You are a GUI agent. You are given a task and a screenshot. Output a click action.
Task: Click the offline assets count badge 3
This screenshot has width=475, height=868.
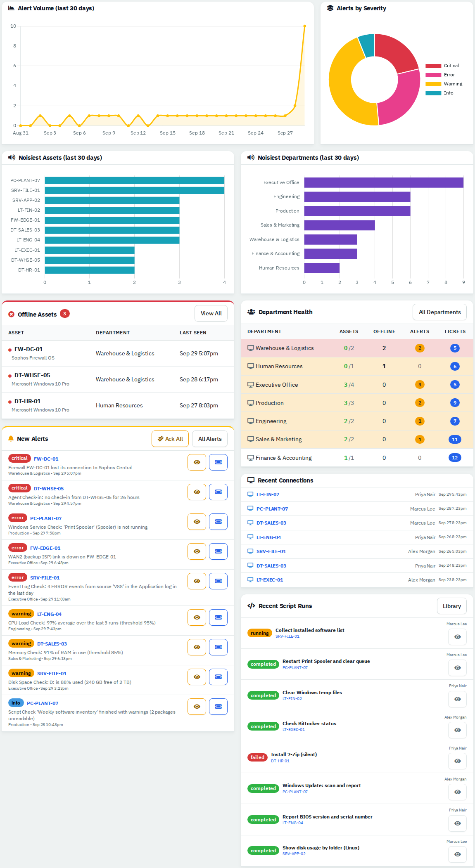[x=65, y=314]
